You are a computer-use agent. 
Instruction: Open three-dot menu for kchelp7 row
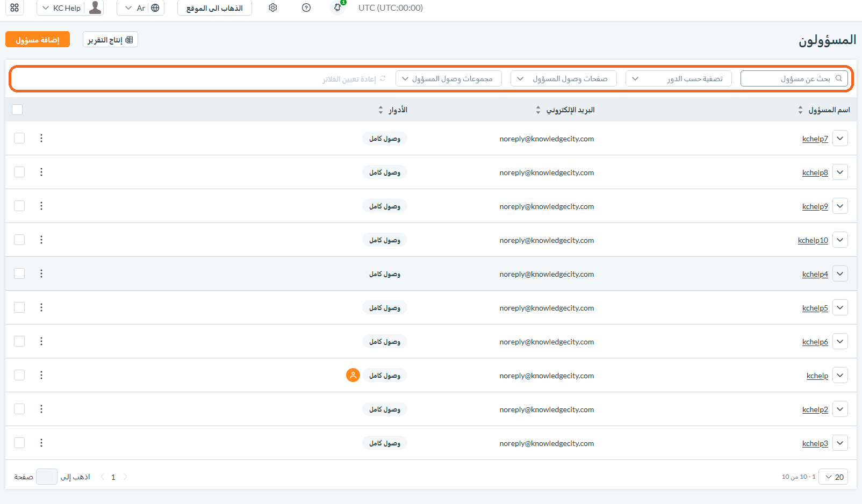[41, 138]
